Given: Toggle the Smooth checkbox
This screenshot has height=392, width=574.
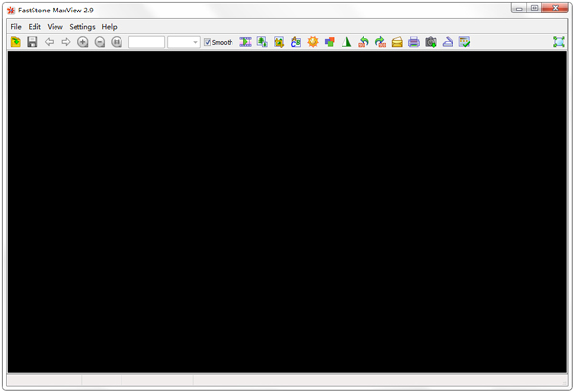Looking at the screenshot, I should [x=208, y=42].
